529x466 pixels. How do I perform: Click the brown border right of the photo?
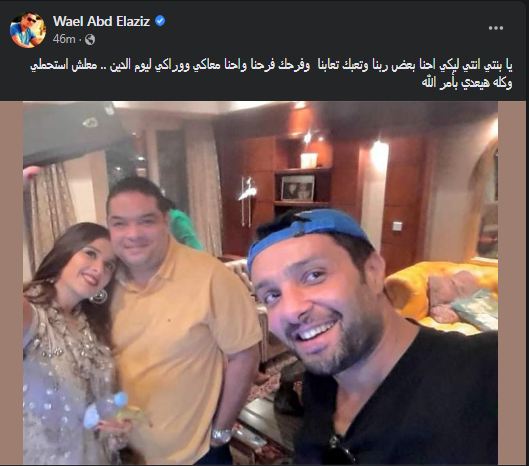511,283
